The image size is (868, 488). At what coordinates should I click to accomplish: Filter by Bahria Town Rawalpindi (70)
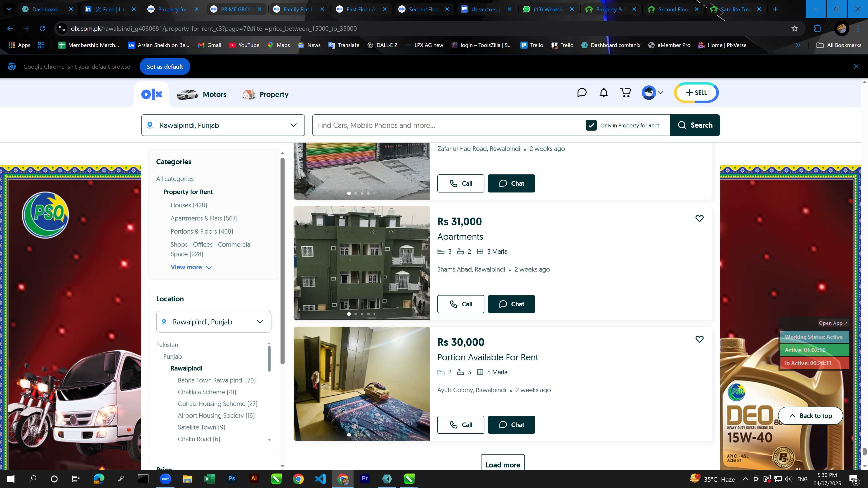[217, 380]
